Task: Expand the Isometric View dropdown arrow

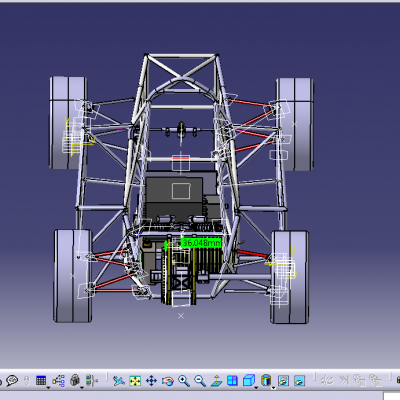Action: coord(256,388)
